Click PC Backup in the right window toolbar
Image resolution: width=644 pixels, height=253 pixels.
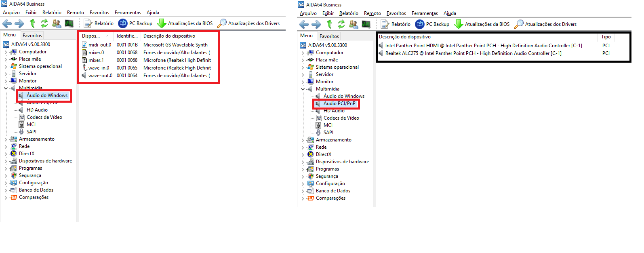pos(432,24)
